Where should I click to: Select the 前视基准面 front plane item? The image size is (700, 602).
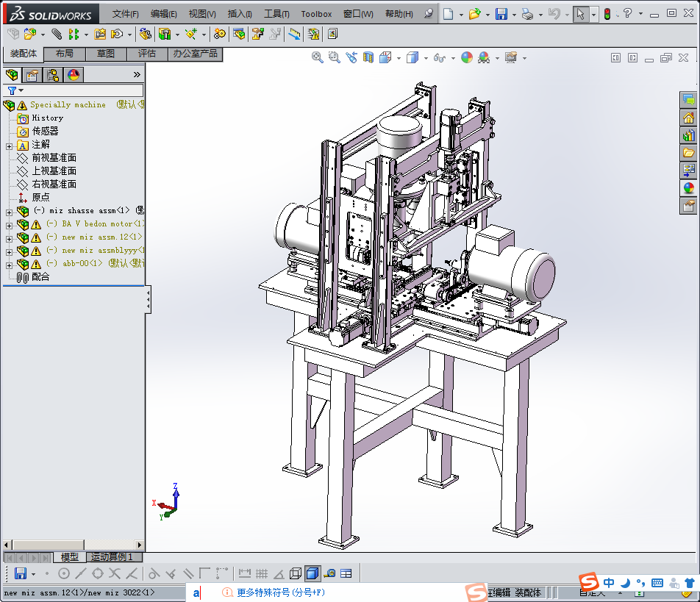[x=54, y=158]
